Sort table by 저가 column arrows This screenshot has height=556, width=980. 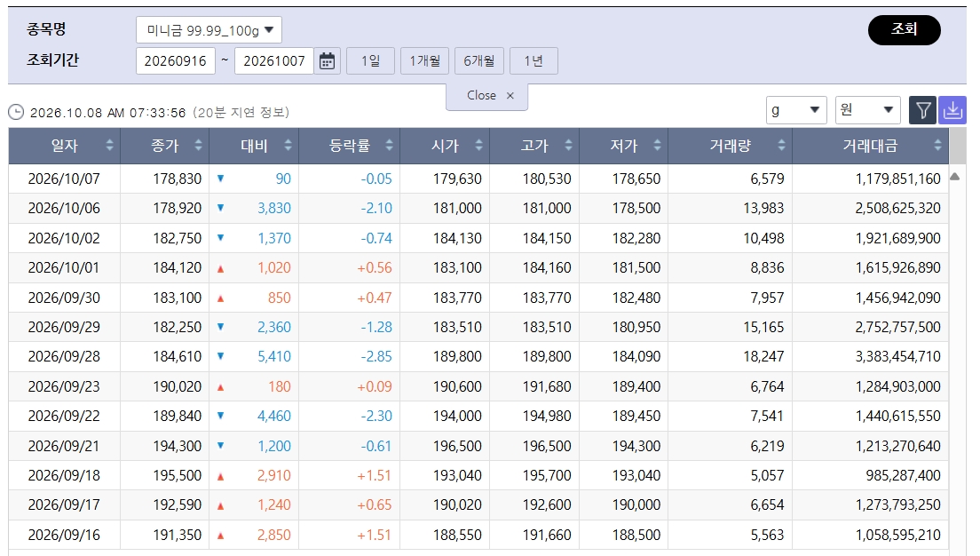pyautogui.click(x=657, y=146)
